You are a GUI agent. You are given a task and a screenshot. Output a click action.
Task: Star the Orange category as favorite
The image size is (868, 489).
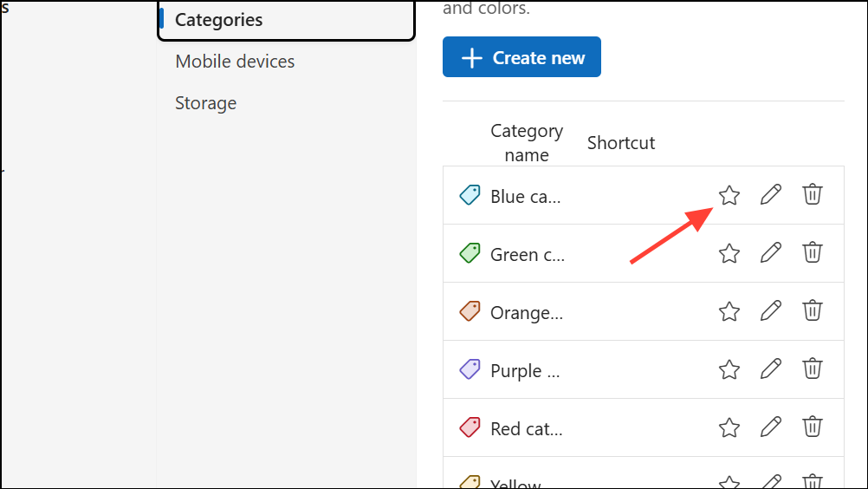click(729, 311)
